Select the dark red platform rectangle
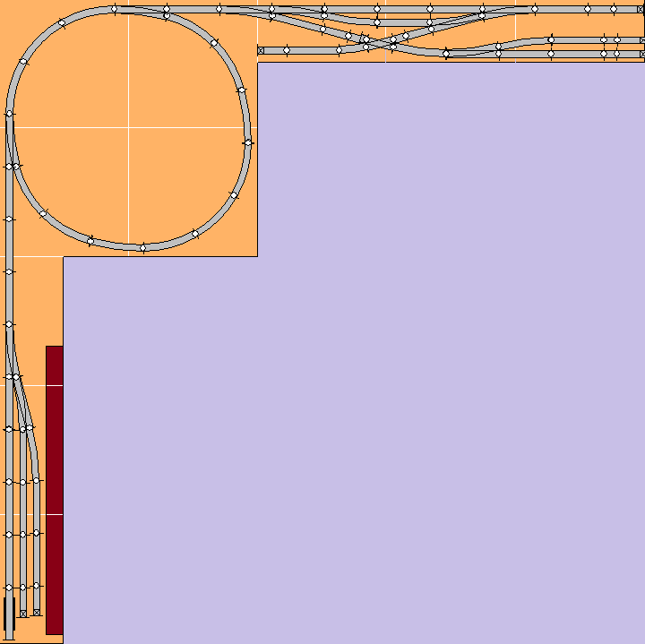Image resolution: width=645 pixels, height=644 pixels. (55, 490)
